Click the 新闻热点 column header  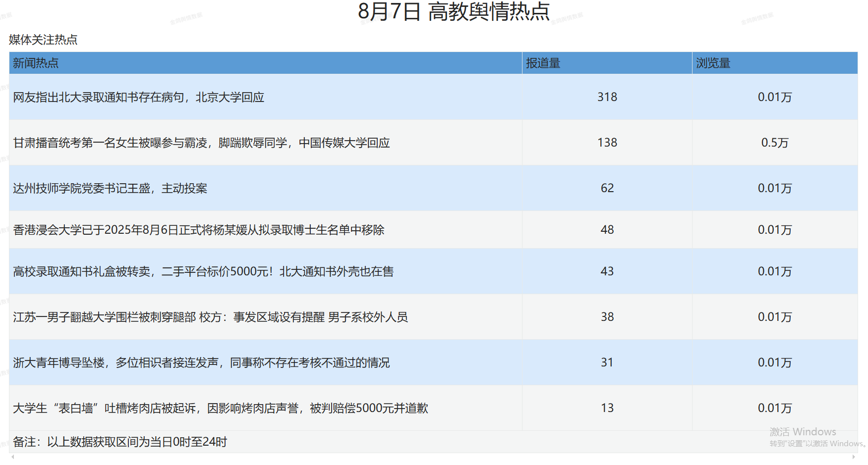(x=36, y=63)
